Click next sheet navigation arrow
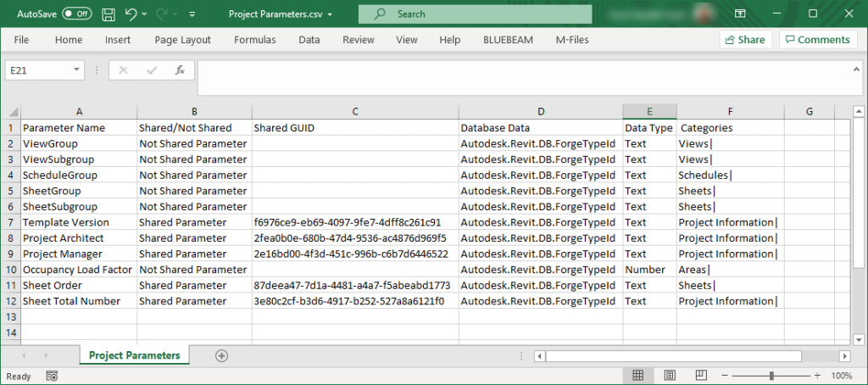Image resolution: width=868 pixels, height=385 pixels. tap(46, 355)
